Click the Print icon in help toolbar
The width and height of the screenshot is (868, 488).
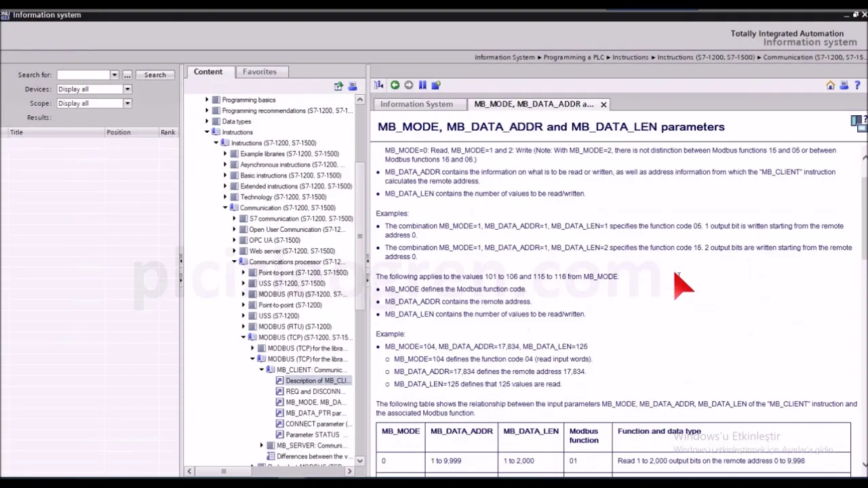click(844, 85)
